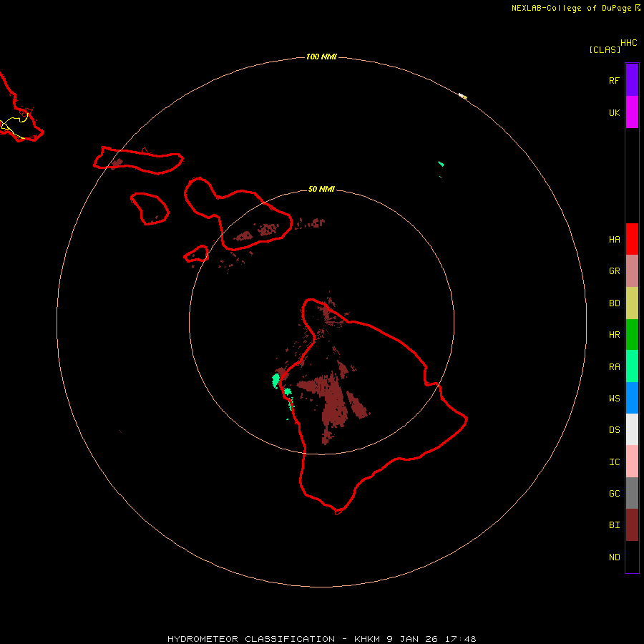The height and width of the screenshot is (644, 644).
Task: Click the 'KHKM' radar site identifier
Action: click(369, 639)
